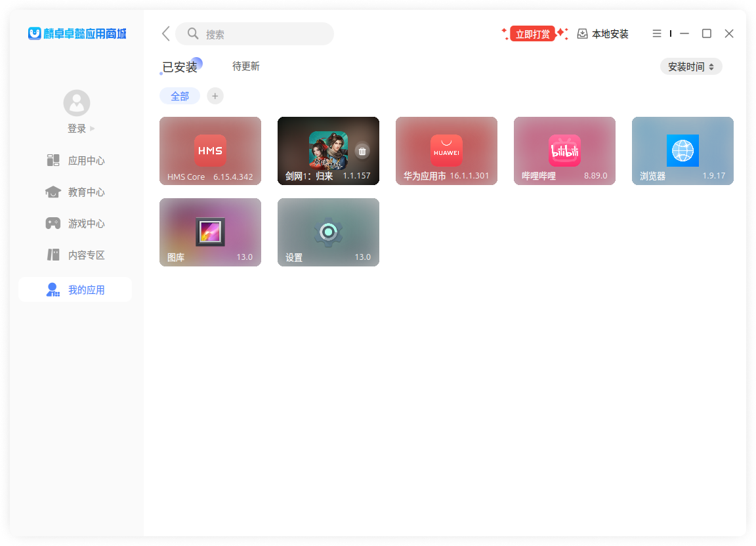Go back with the left arrow

point(165,34)
